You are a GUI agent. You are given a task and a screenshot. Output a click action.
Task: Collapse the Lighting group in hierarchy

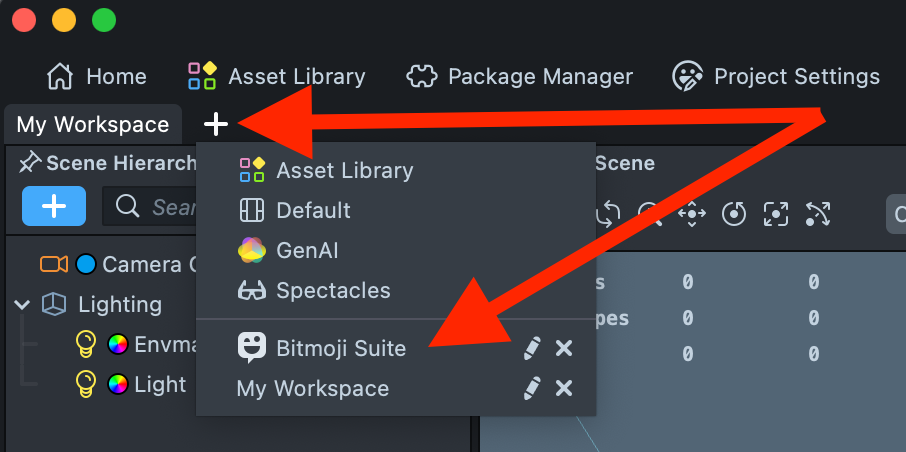click(x=22, y=304)
